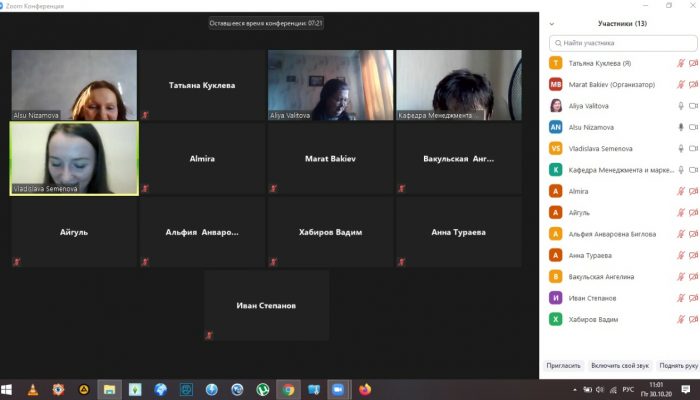Click the Найти участника search field
Viewport: 700px width, 400px height.
tap(623, 43)
